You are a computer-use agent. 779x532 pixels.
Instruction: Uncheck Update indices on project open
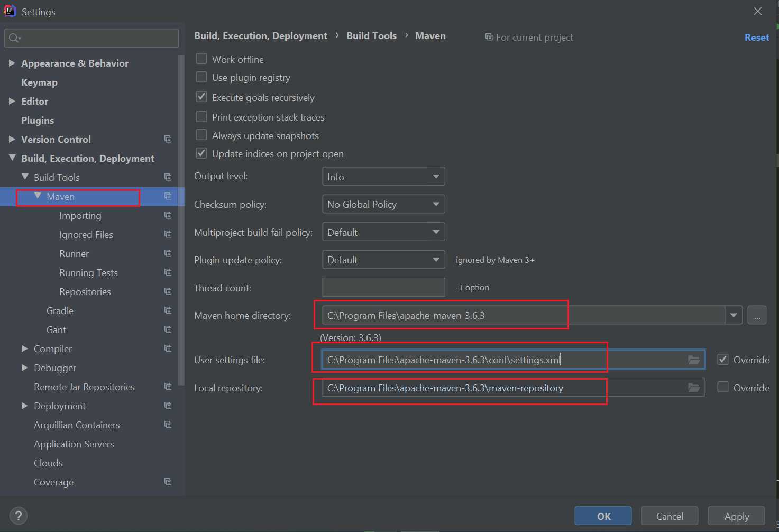[x=201, y=153]
